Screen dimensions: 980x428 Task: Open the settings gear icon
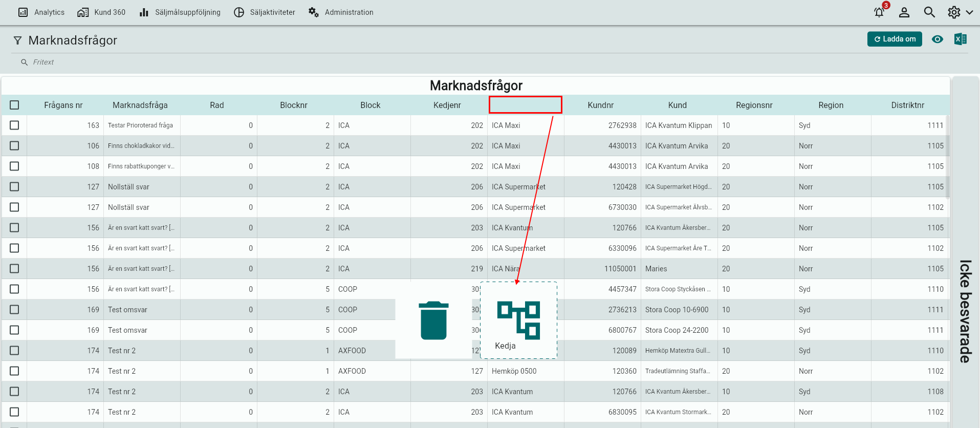[954, 12]
